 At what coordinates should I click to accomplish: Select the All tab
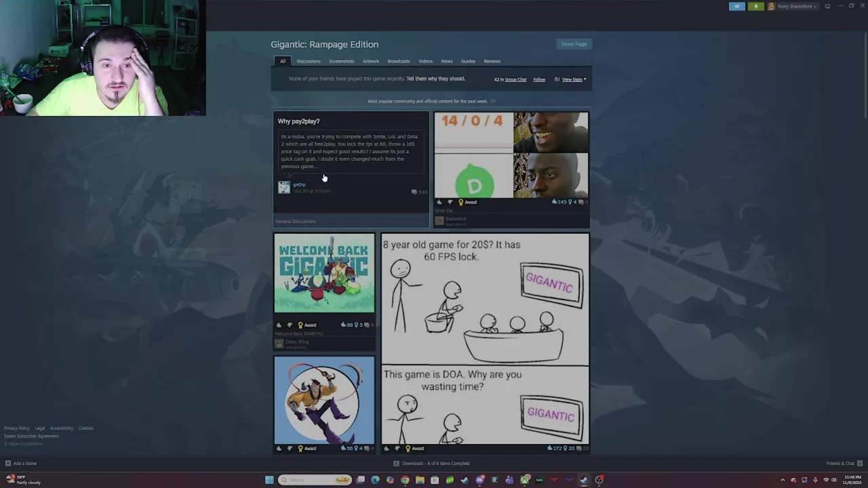click(x=283, y=61)
